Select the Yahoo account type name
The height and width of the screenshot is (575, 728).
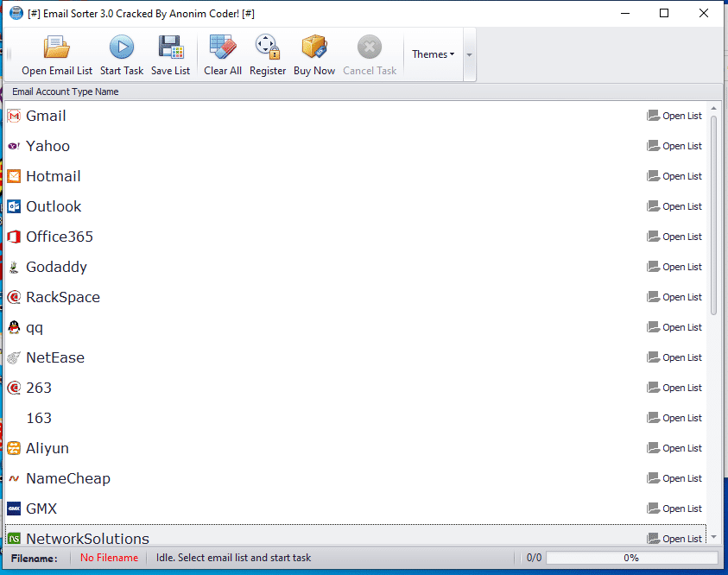(x=47, y=146)
